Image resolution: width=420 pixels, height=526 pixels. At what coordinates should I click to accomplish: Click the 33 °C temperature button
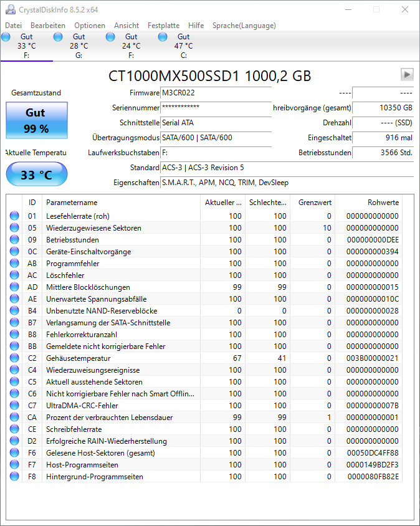[37, 174]
